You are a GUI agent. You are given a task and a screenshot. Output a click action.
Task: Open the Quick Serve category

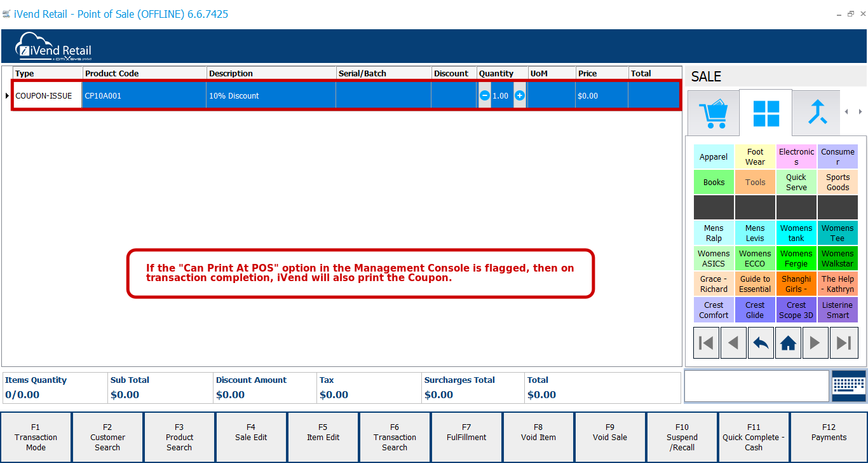coord(796,182)
